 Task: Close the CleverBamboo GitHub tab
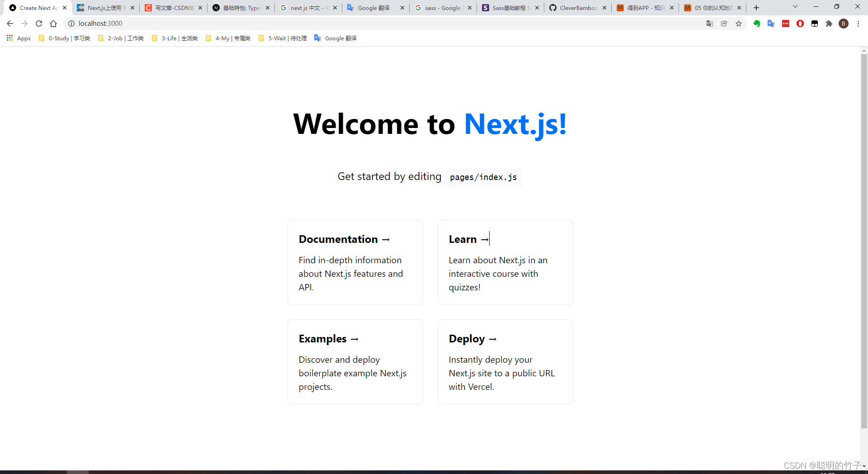coord(604,8)
